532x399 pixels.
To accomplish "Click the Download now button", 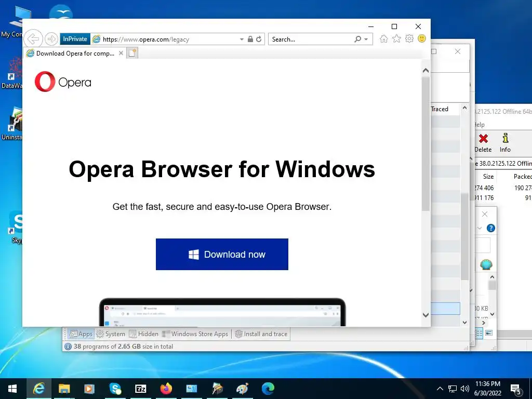I will tap(222, 254).
